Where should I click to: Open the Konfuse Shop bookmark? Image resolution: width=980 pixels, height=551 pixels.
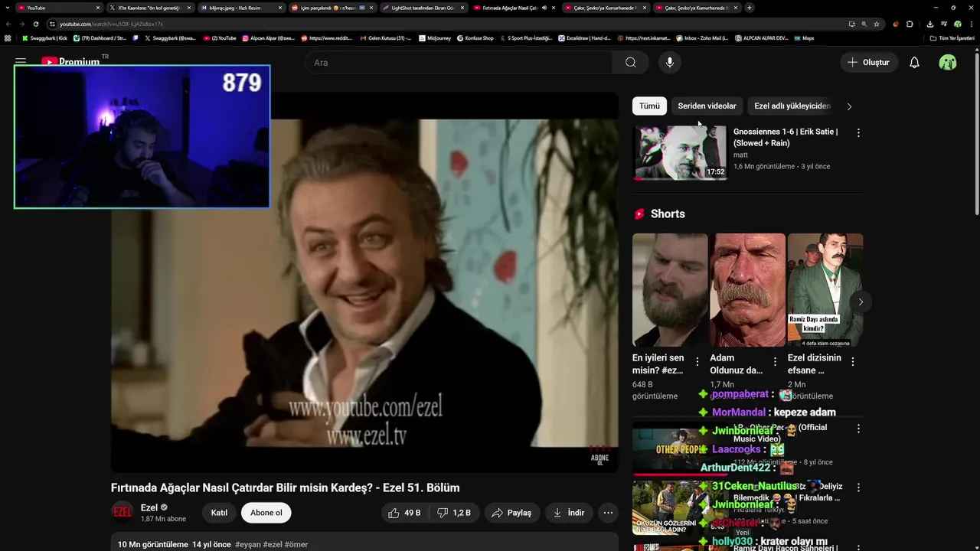(475, 37)
